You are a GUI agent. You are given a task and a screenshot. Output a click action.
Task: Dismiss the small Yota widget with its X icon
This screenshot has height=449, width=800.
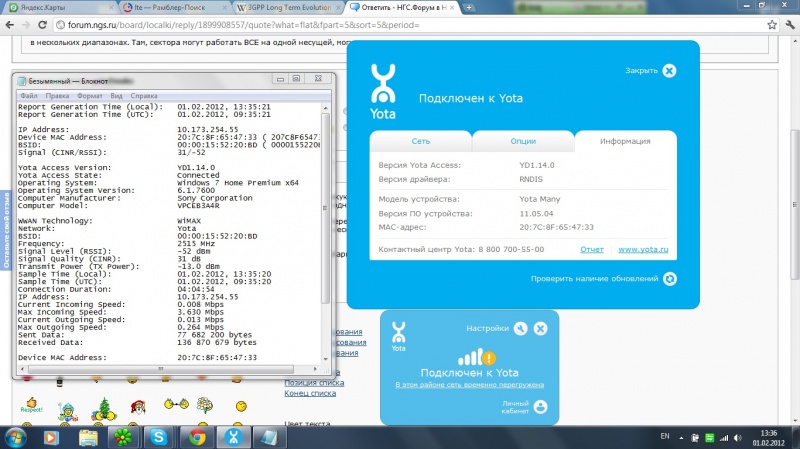click(540, 329)
